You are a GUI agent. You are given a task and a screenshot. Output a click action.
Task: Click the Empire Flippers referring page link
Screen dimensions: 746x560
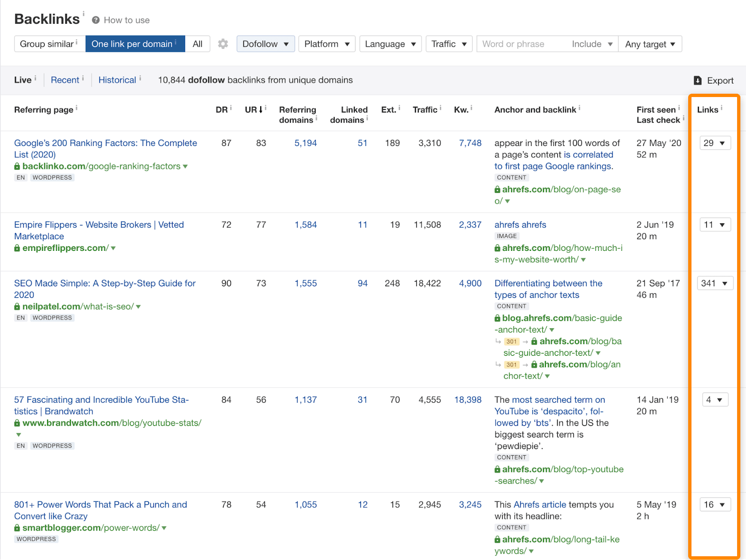point(98,225)
